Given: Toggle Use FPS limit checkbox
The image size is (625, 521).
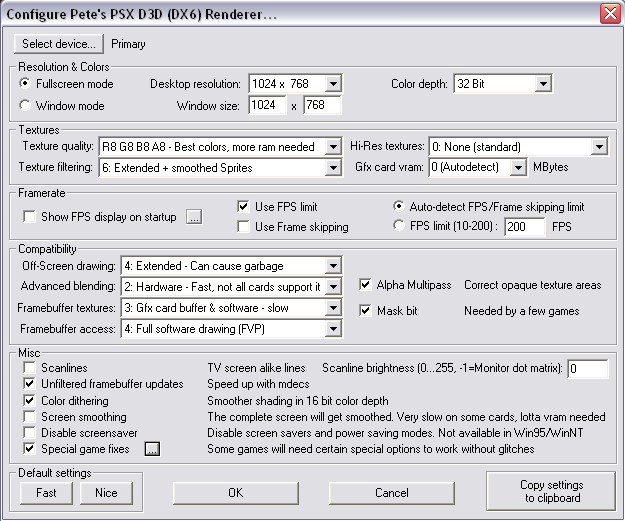Looking at the screenshot, I should [243, 206].
